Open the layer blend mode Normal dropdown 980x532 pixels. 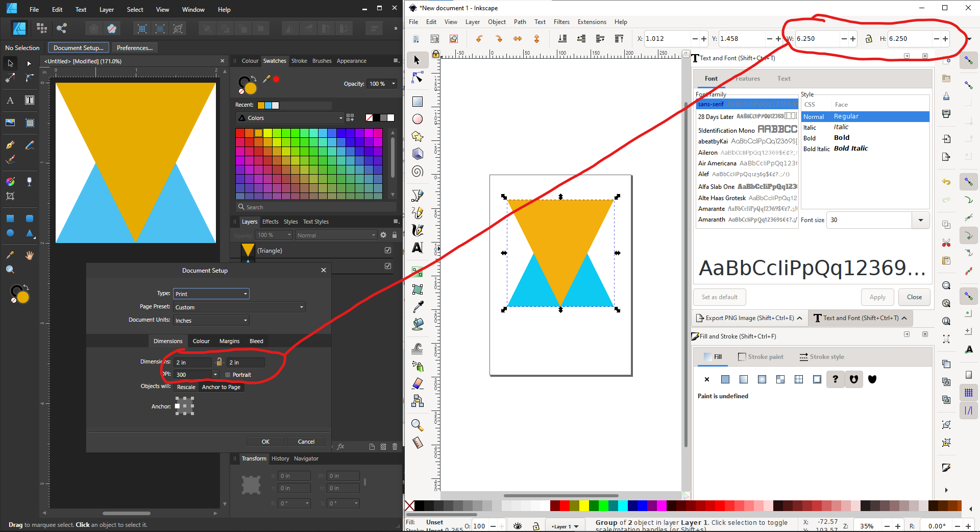(x=336, y=235)
